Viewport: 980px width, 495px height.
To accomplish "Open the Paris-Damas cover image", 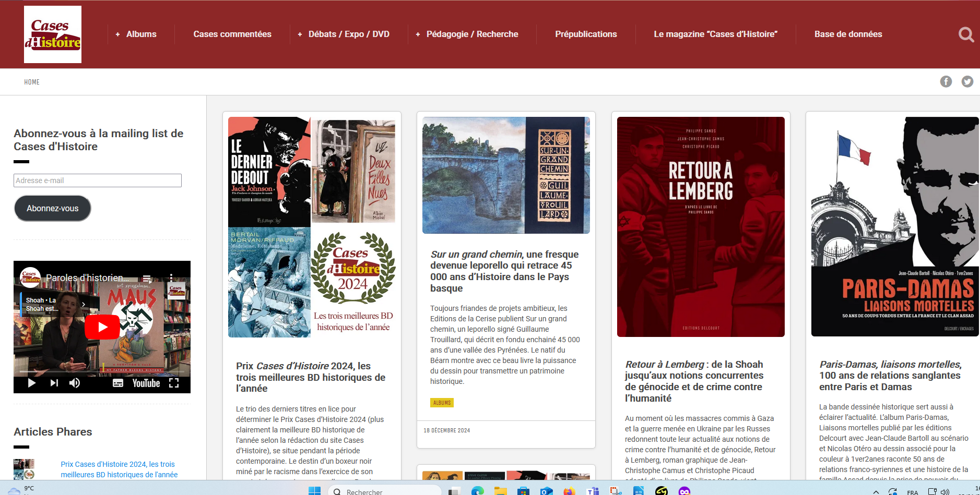I will pos(895,226).
